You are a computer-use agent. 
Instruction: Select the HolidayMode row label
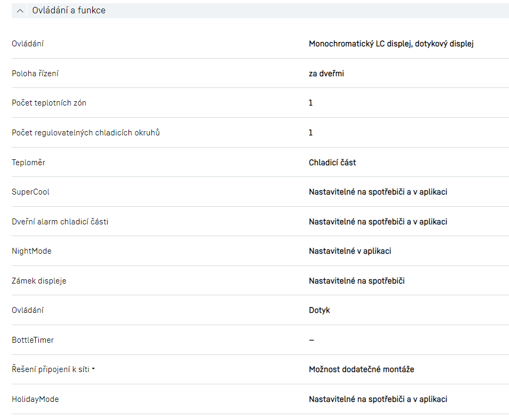[x=35, y=399]
